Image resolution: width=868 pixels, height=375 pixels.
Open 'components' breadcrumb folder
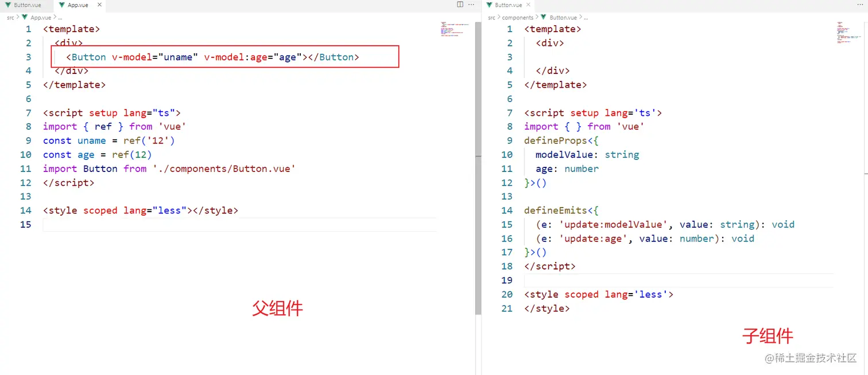(518, 18)
